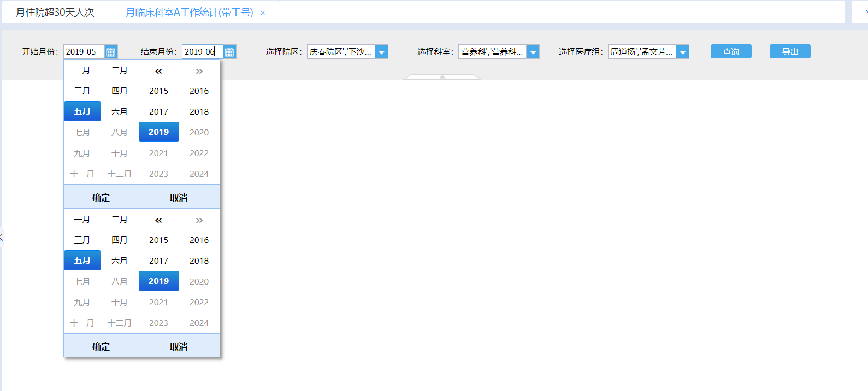Open the calendar icon beside 开始月份
The height and width of the screenshot is (391, 868).
click(111, 52)
